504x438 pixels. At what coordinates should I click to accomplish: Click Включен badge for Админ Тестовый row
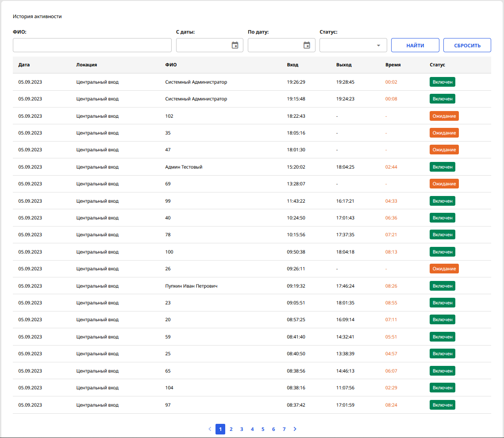pyautogui.click(x=442, y=167)
